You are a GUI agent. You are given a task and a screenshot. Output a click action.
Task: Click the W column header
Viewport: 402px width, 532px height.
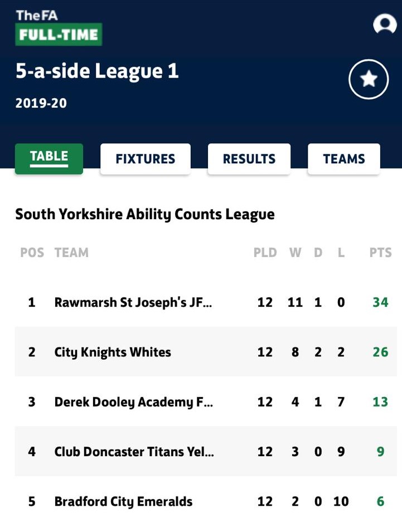(295, 253)
